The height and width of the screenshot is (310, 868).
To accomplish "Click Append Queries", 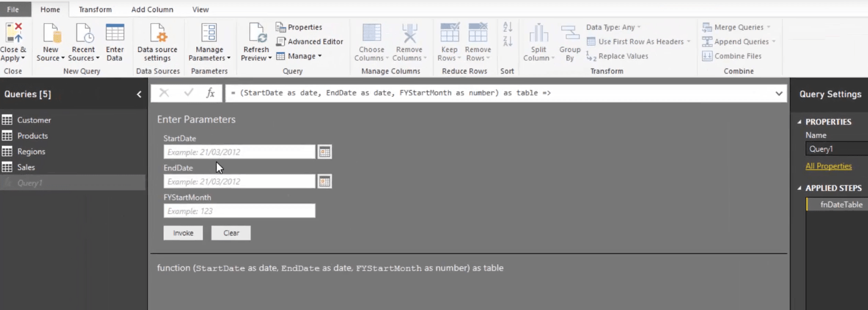I will pyautogui.click(x=735, y=42).
